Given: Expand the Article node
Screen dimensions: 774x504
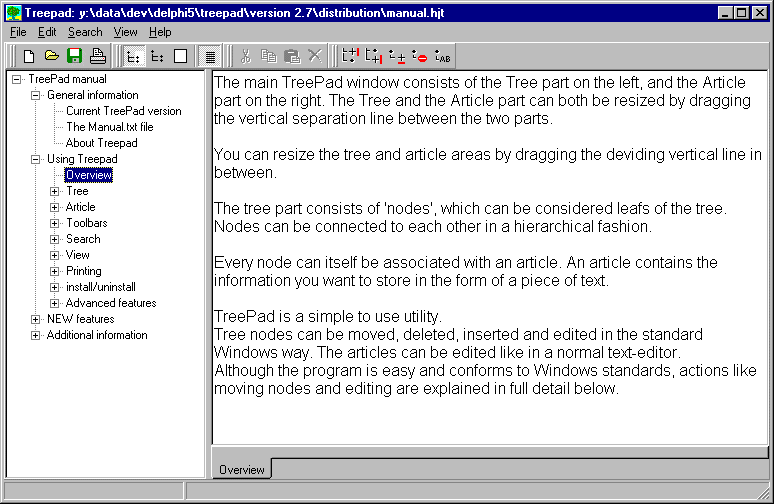Looking at the screenshot, I should (54, 207).
